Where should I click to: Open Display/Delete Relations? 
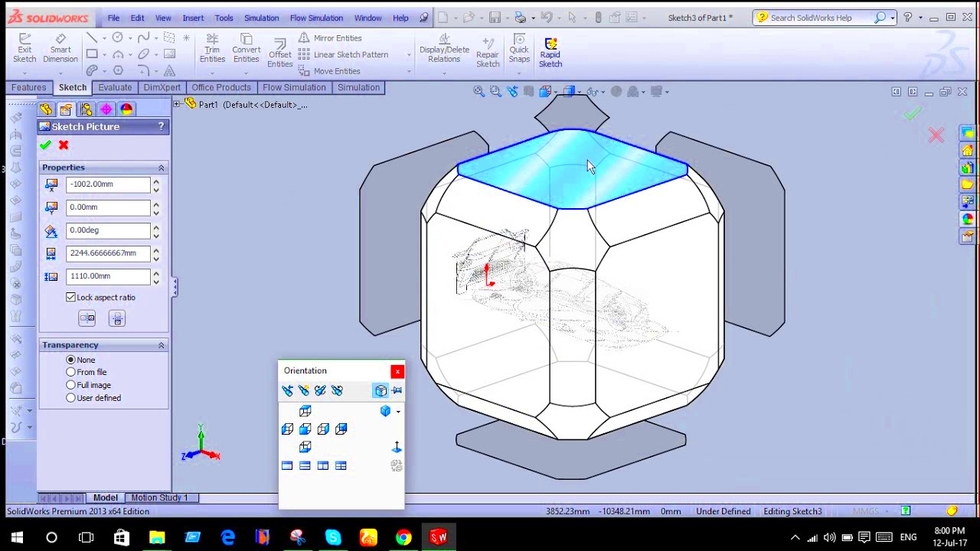(444, 49)
